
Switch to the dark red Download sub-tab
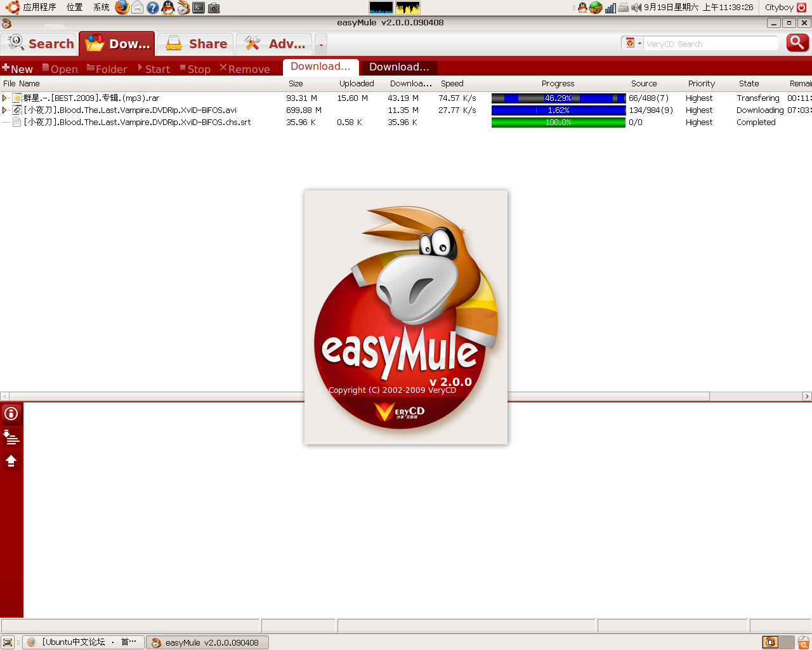[x=399, y=67]
